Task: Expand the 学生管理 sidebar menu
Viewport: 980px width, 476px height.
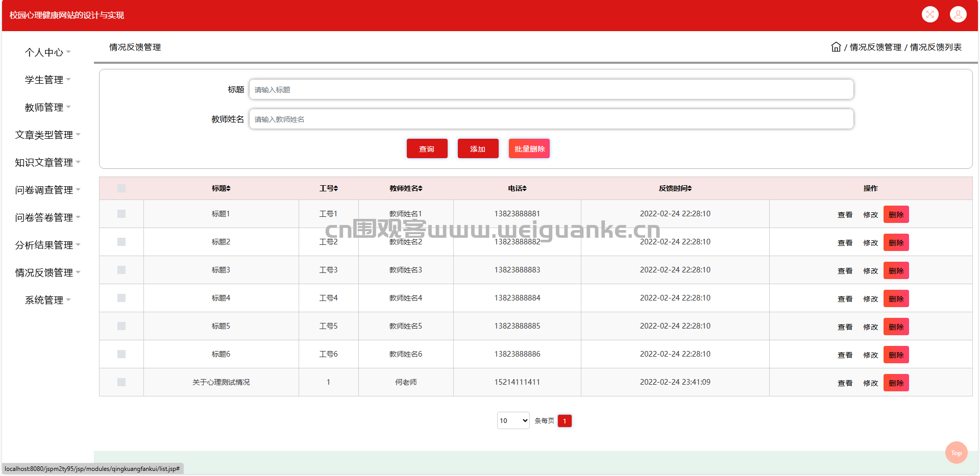Action: (x=48, y=80)
